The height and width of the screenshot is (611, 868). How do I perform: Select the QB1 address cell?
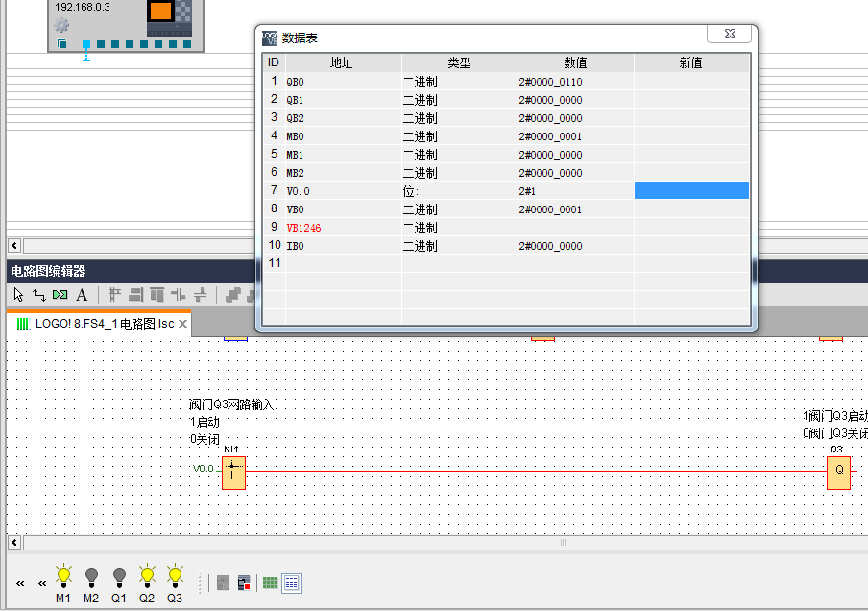tap(343, 100)
